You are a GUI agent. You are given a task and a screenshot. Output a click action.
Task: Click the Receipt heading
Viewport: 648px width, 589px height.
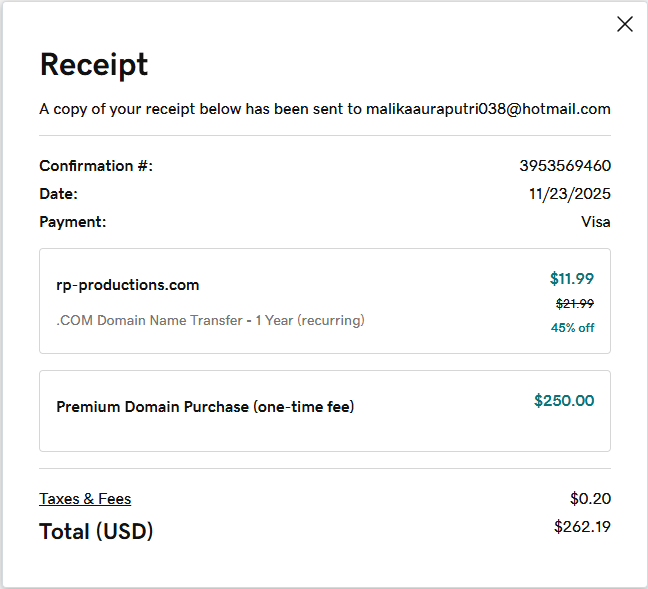click(x=93, y=65)
